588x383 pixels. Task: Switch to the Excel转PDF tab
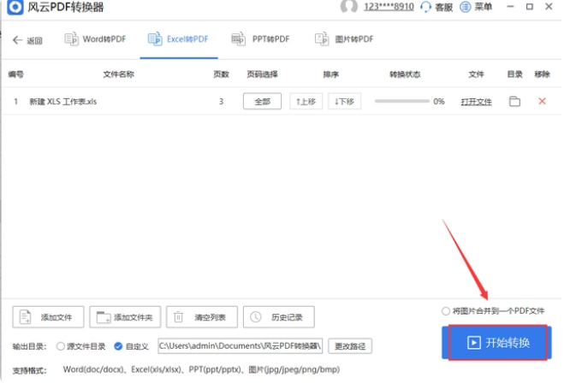click(179, 39)
